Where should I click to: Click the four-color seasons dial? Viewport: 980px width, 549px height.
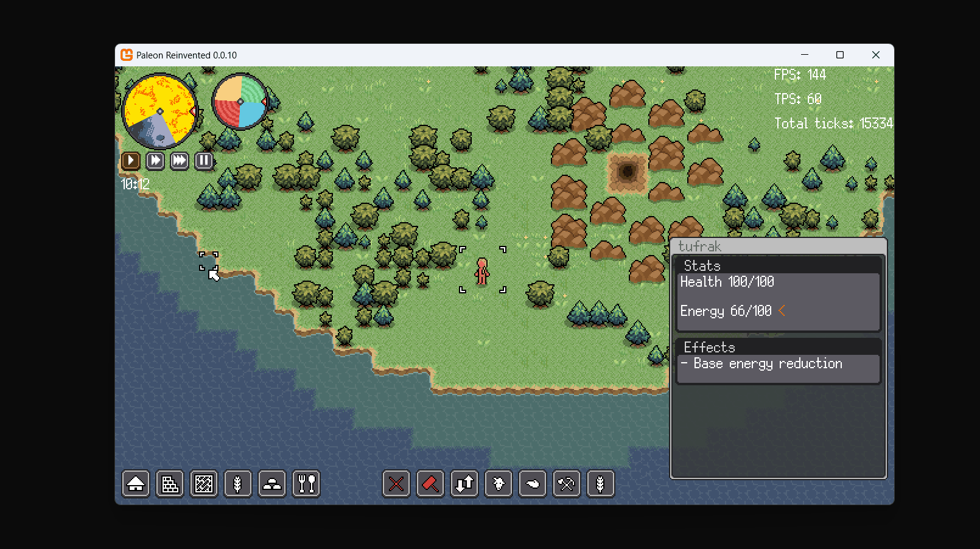240,102
